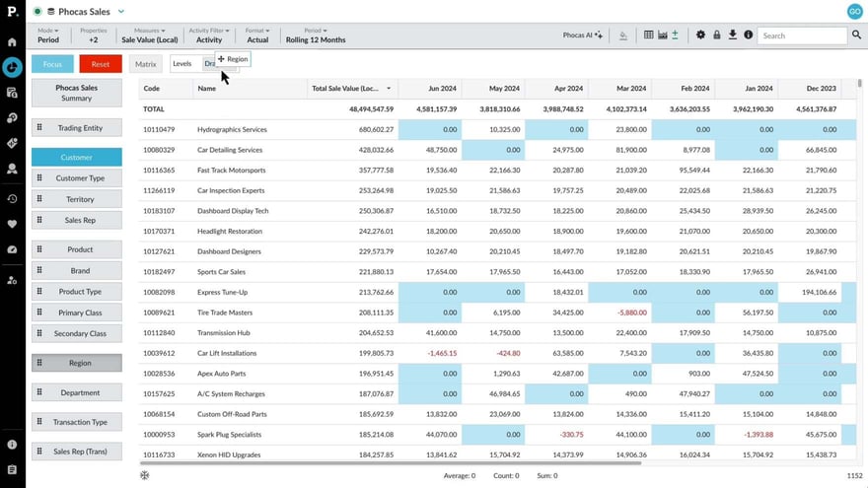Click into the Search input field

click(801, 35)
